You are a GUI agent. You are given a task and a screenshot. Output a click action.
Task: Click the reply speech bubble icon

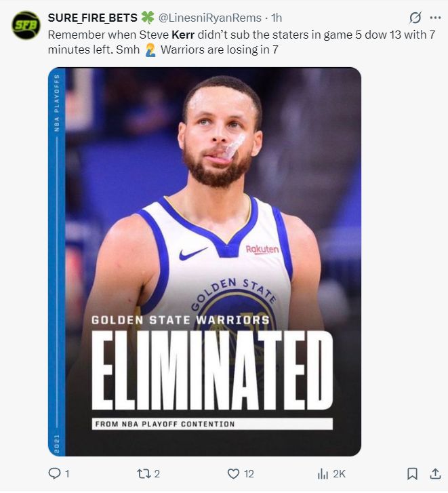(x=55, y=473)
